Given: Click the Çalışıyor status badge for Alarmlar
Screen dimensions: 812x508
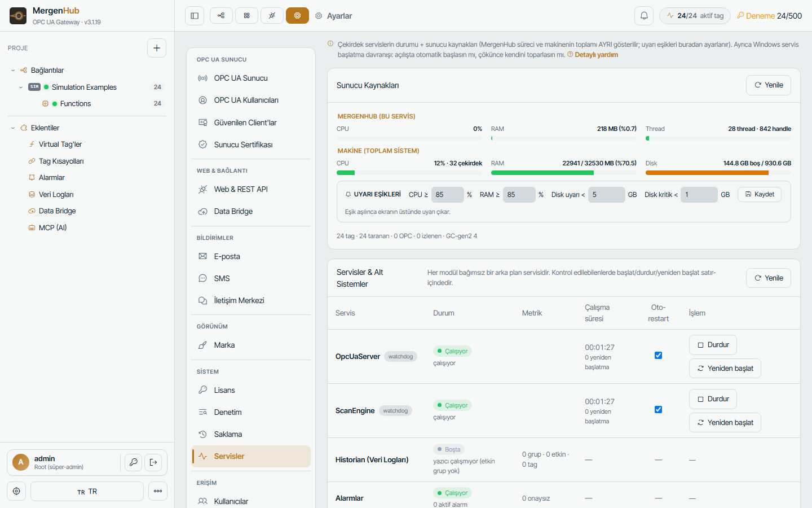Looking at the screenshot, I should point(453,493).
